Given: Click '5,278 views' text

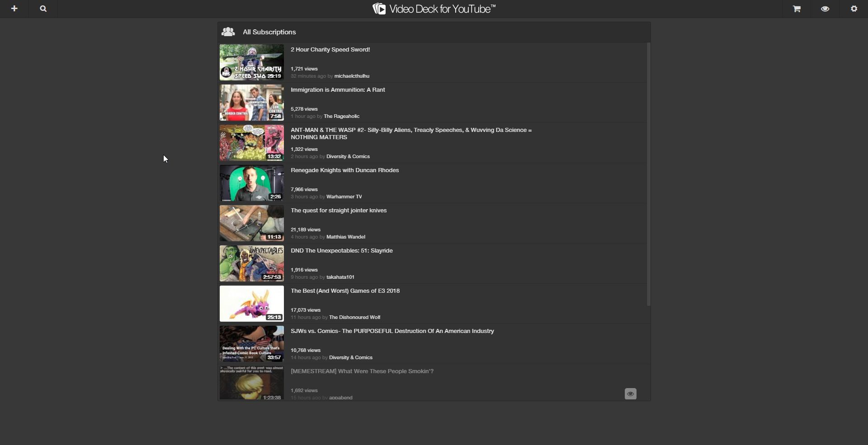Looking at the screenshot, I should click(x=304, y=109).
